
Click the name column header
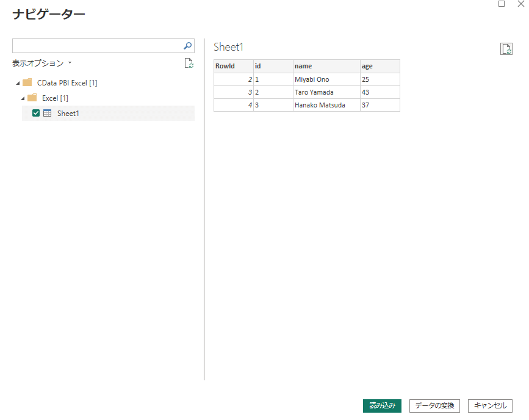click(326, 66)
